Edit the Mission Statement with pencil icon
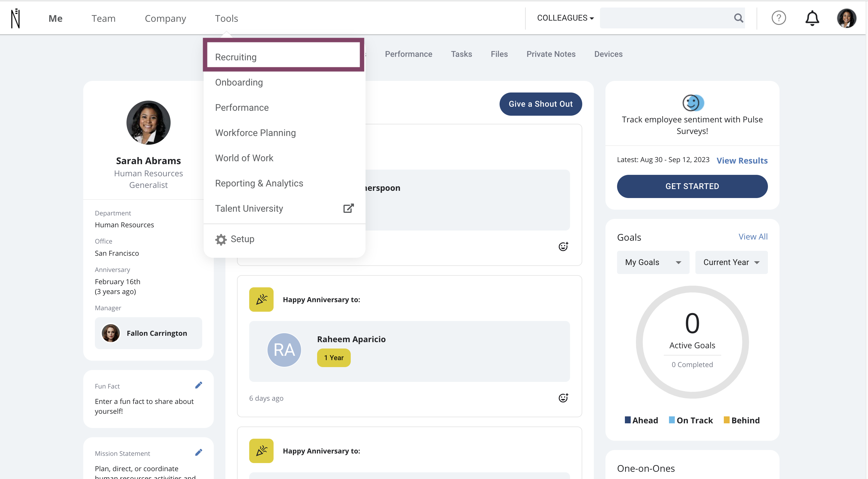 (x=198, y=452)
